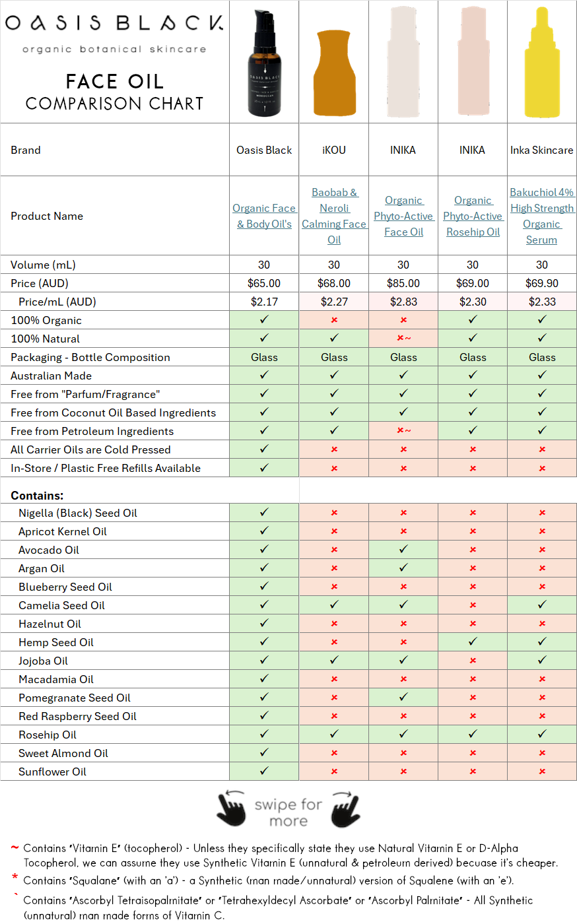Open the Organic Face & Body Oil's link
This screenshot has width=577, height=924.
coord(263,216)
